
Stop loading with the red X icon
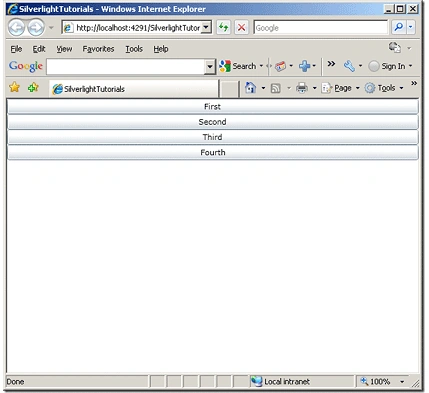click(x=241, y=27)
